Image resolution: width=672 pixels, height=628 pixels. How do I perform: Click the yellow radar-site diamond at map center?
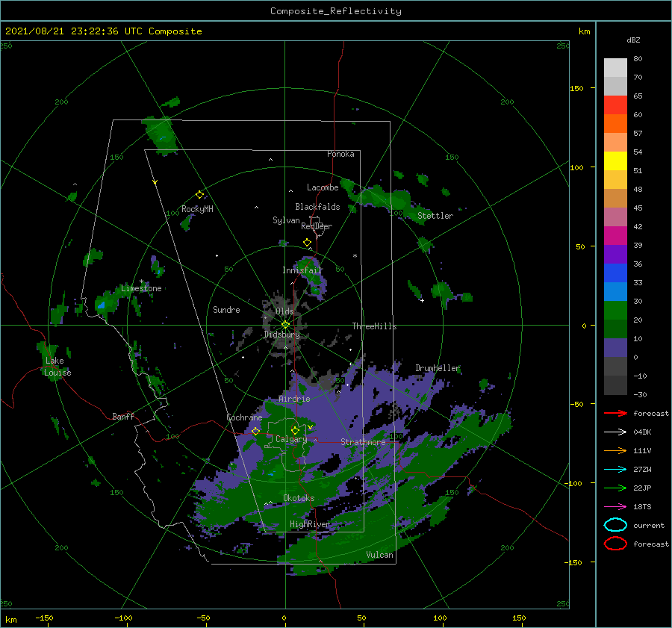click(x=285, y=325)
